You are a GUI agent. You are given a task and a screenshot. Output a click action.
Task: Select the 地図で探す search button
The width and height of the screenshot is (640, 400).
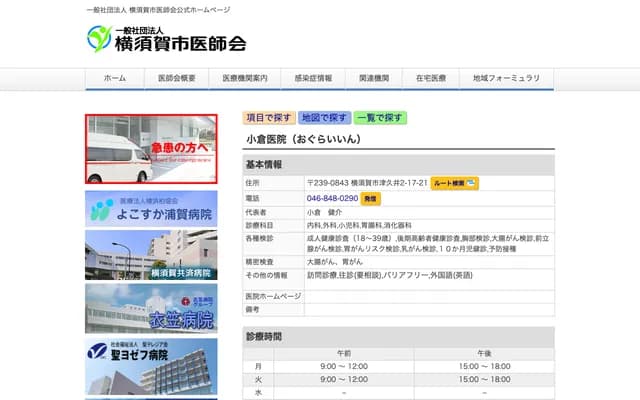point(324,118)
